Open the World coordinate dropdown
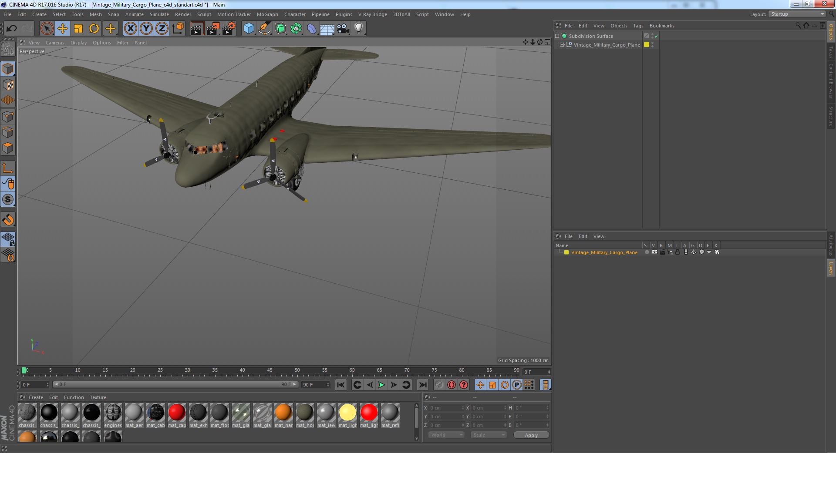Image resolution: width=836 pixels, height=504 pixels. coord(446,435)
